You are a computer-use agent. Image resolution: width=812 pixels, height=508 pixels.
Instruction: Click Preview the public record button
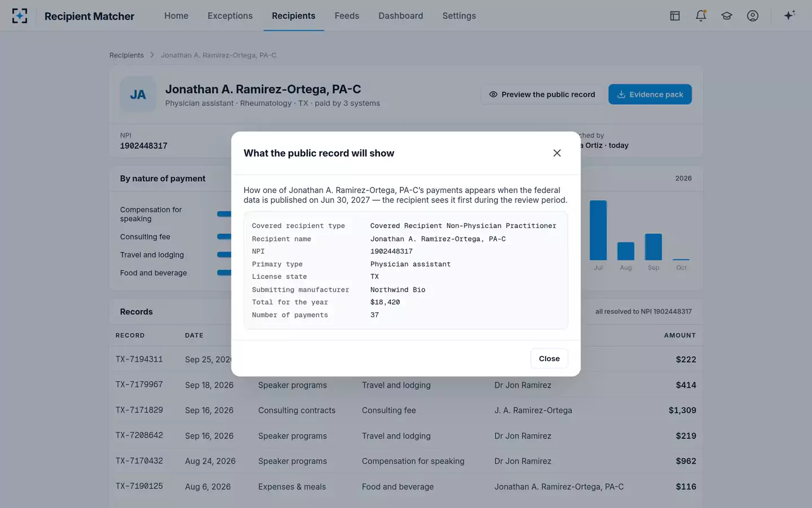[x=542, y=94]
